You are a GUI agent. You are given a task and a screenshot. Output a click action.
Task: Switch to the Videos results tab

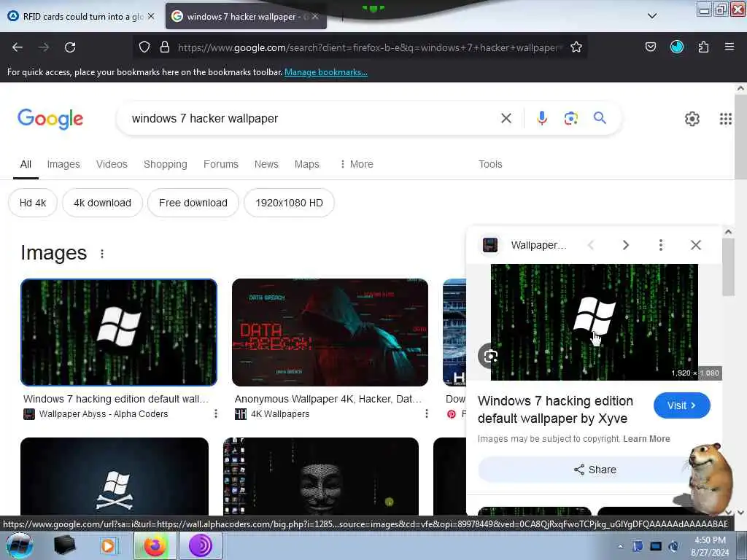pyautogui.click(x=112, y=164)
